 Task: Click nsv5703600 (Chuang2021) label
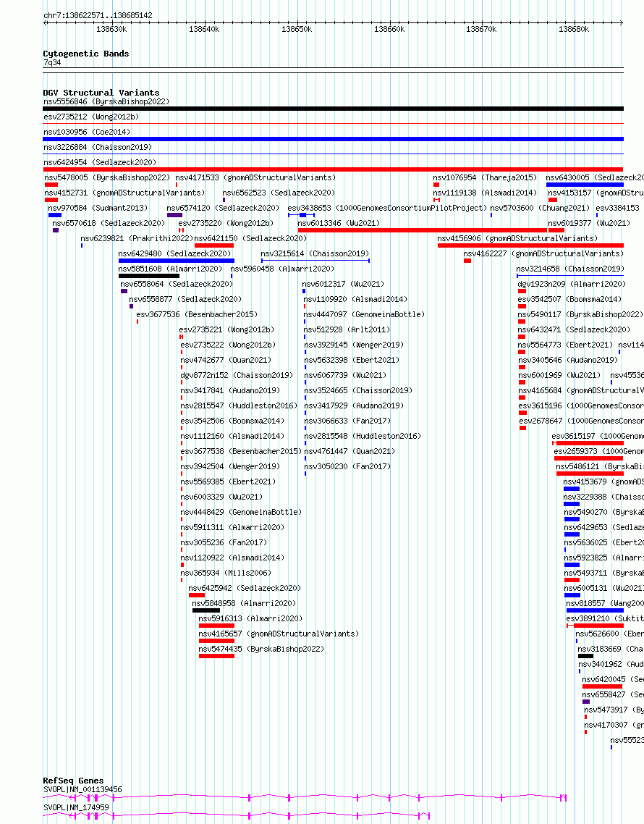(x=540, y=208)
